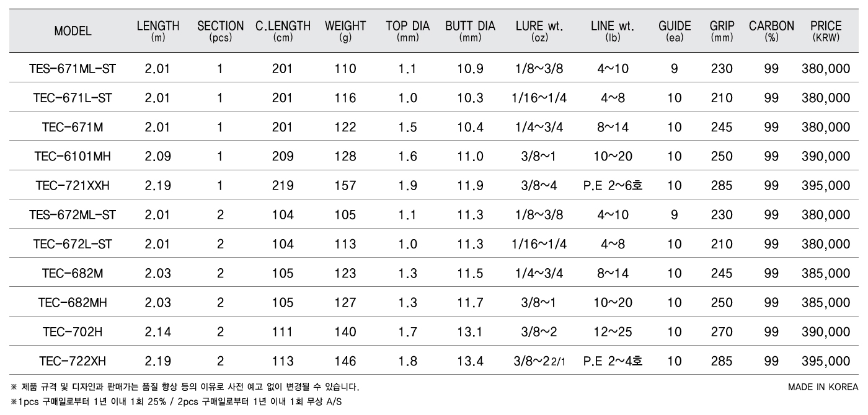
Task: Select the P.E 2~6호 line weight cell
Action: click(x=613, y=185)
